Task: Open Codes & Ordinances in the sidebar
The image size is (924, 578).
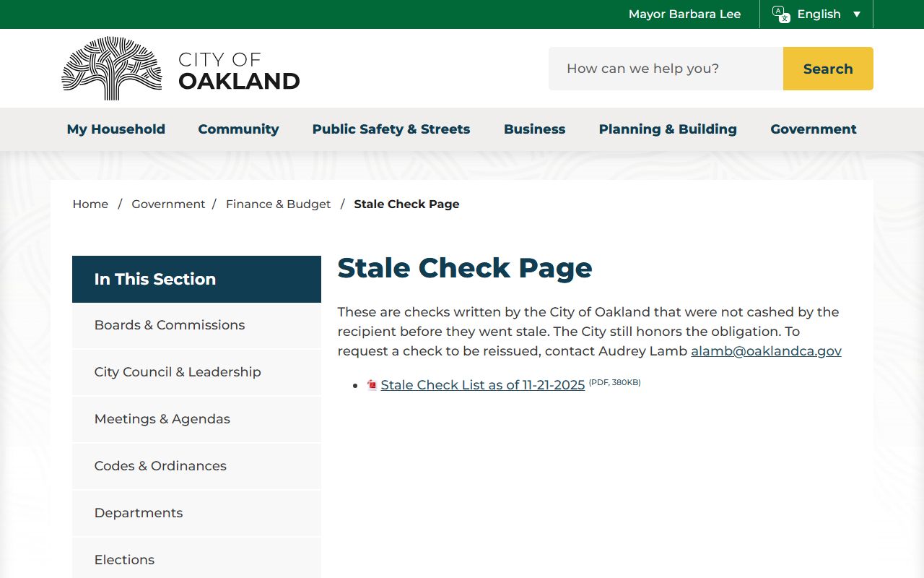Action: [x=196, y=466]
